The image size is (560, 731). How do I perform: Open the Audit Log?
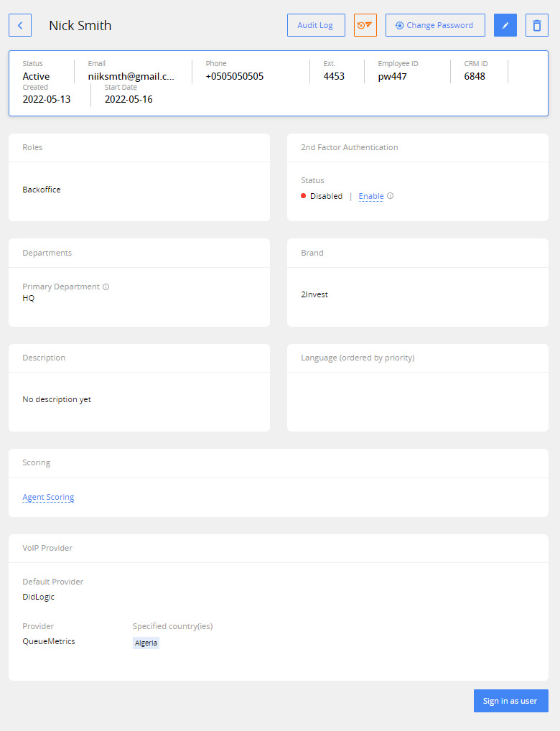(x=316, y=25)
